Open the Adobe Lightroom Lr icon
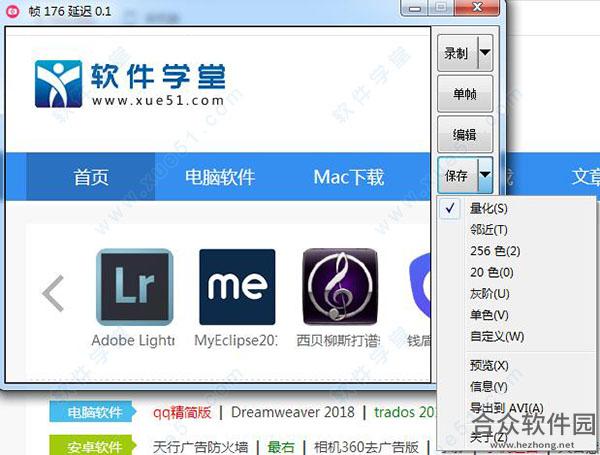This screenshot has width=600, height=455. (x=135, y=287)
